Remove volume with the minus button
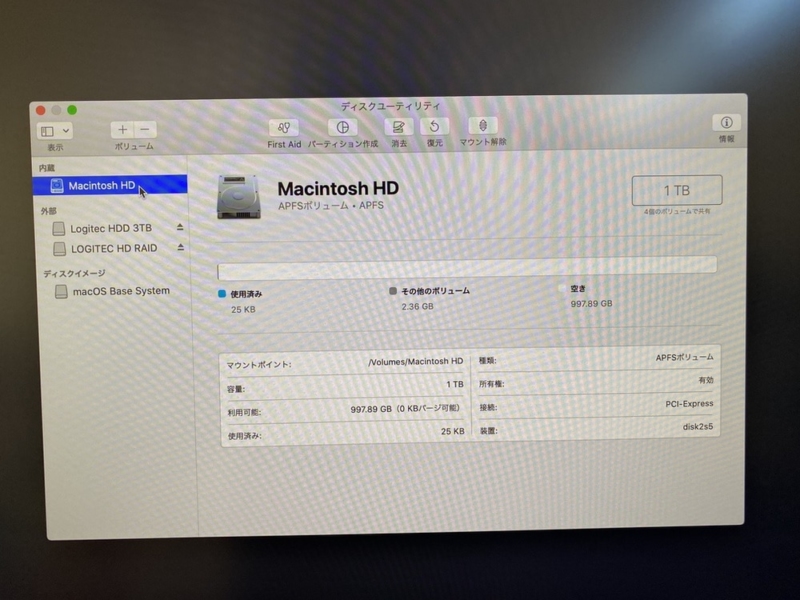The height and width of the screenshot is (600, 800). pyautogui.click(x=145, y=130)
